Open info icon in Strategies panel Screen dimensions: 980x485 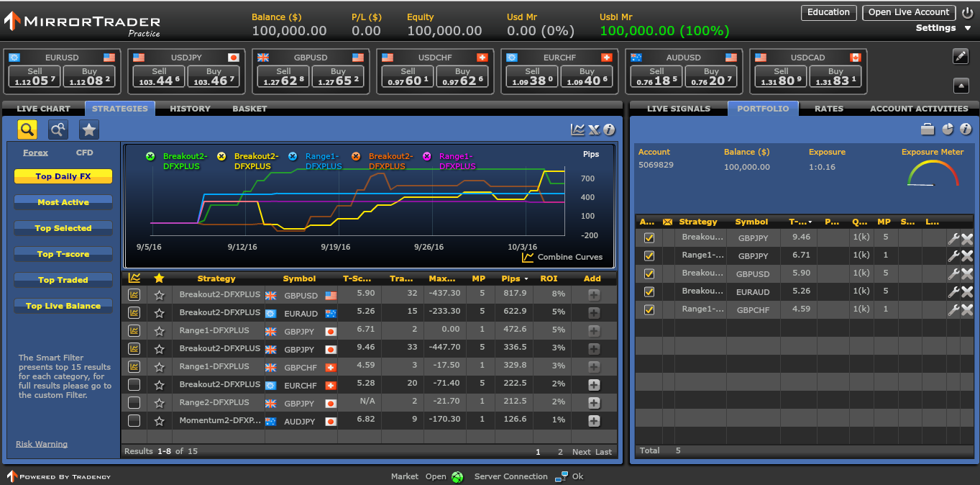609,130
